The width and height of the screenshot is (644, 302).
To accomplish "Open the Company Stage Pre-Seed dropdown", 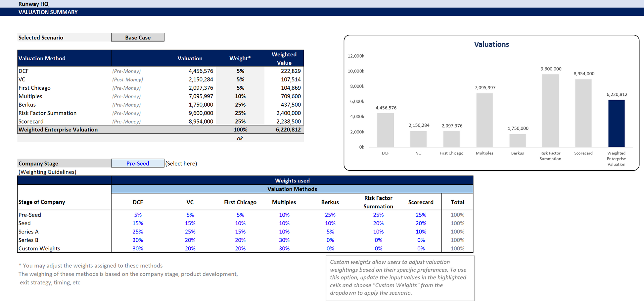I will click(x=138, y=163).
